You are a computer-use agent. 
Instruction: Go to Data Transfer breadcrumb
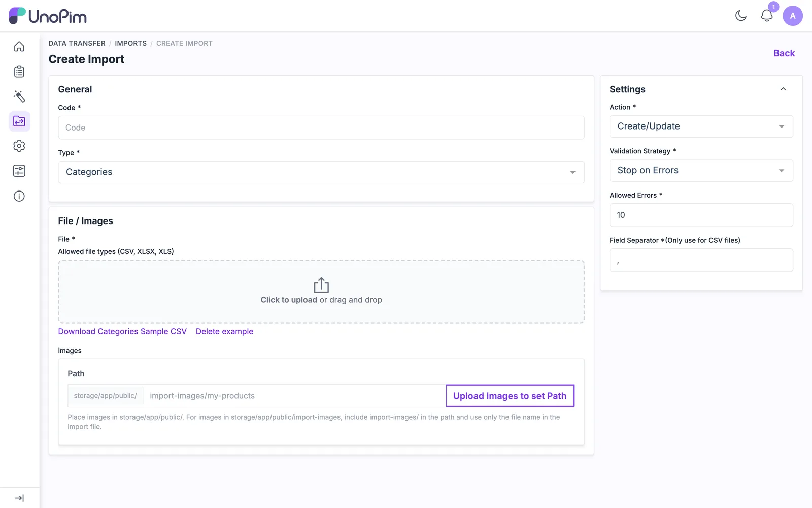pos(77,43)
